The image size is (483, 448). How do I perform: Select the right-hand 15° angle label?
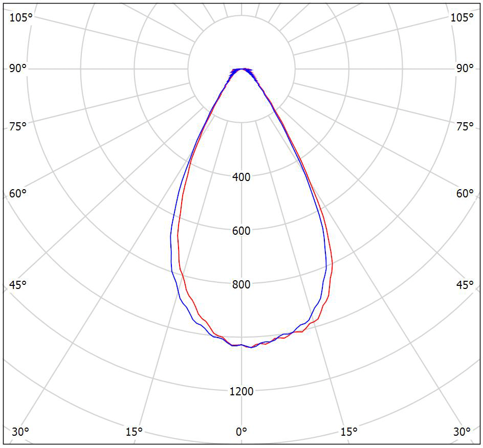tap(349, 432)
